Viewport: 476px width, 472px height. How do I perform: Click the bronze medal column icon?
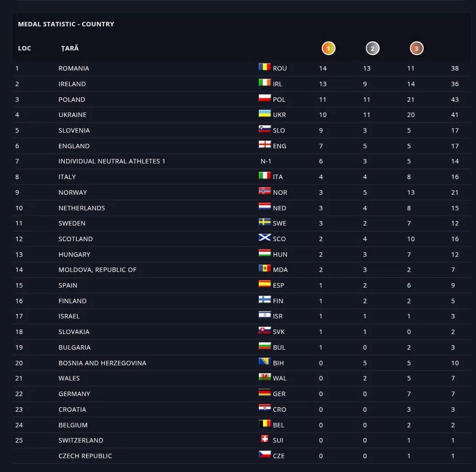coord(416,48)
